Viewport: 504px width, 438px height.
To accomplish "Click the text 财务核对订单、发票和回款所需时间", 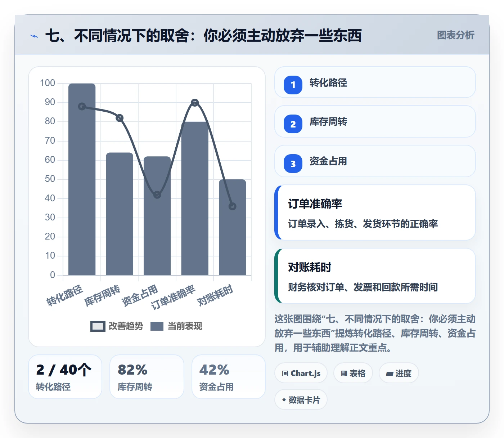I will click(363, 287).
